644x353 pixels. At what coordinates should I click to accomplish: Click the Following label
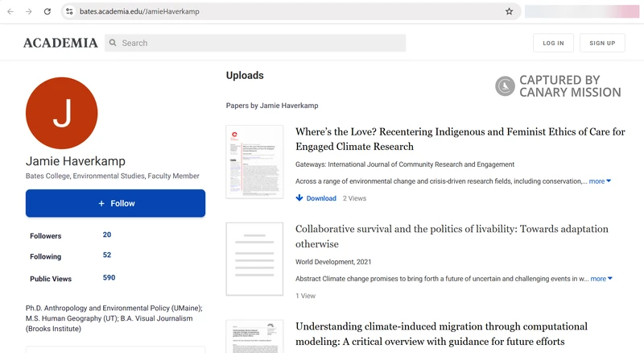[46, 256]
